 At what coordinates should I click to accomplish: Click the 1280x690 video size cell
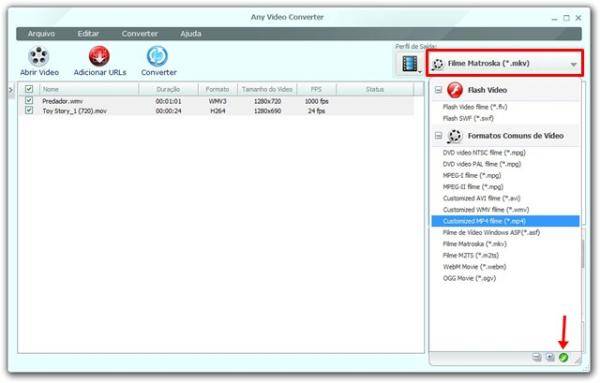tap(267, 111)
